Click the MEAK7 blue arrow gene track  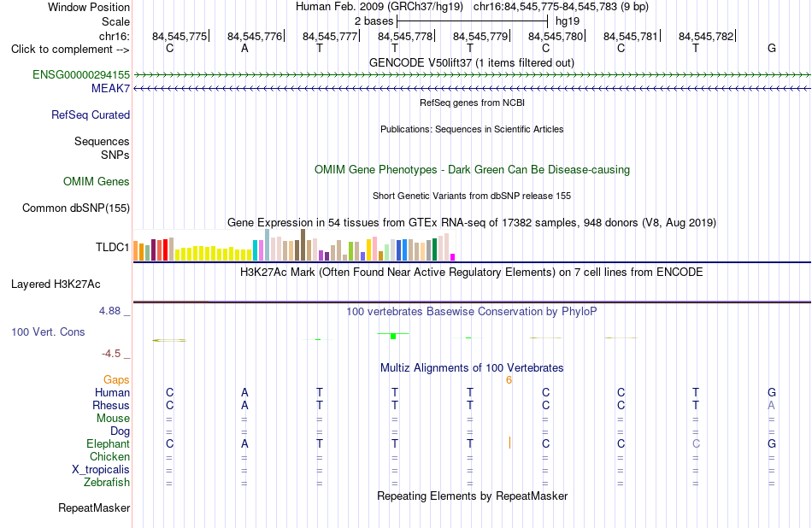[472, 89]
